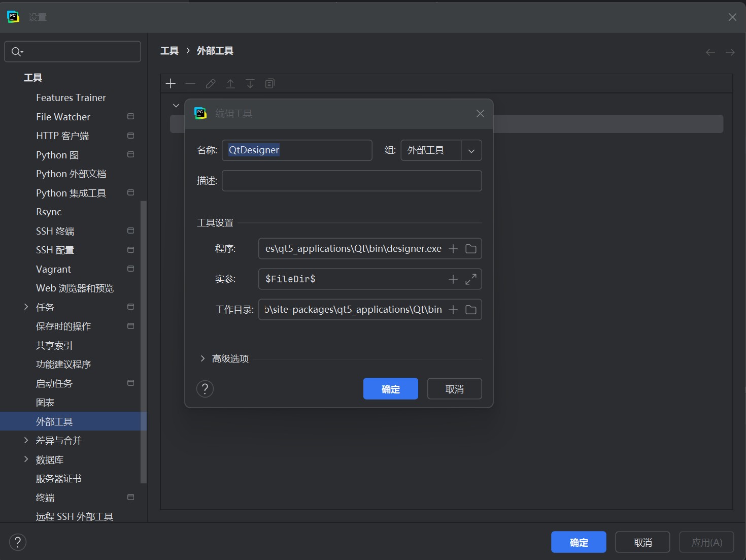
Task: Click inside the 描述 input field
Action: 352,181
